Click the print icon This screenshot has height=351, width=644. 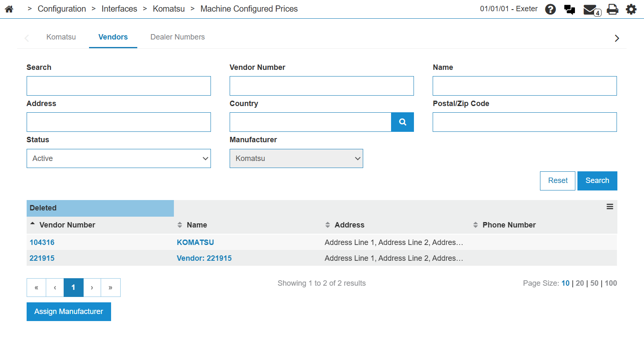(612, 9)
